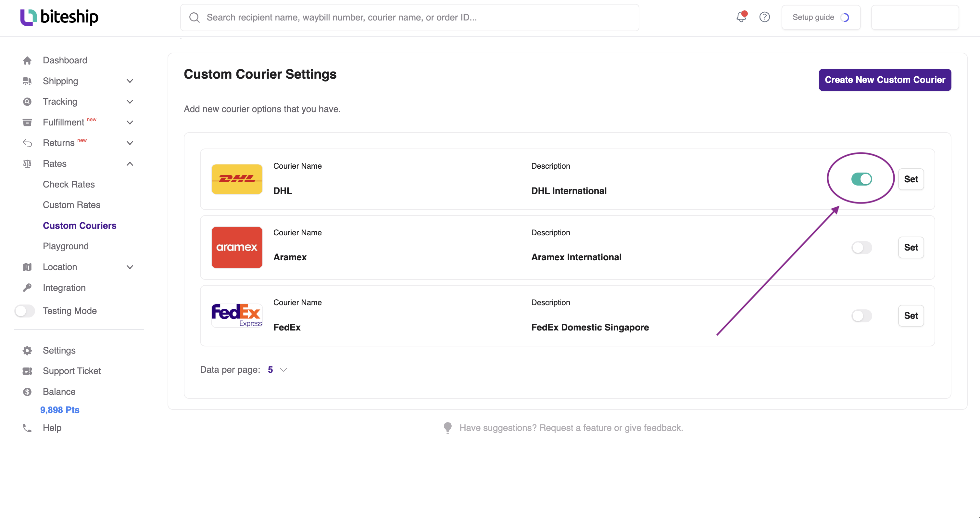Click the Shipping truck icon
Image resolution: width=980 pixels, height=518 pixels.
tap(27, 81)
